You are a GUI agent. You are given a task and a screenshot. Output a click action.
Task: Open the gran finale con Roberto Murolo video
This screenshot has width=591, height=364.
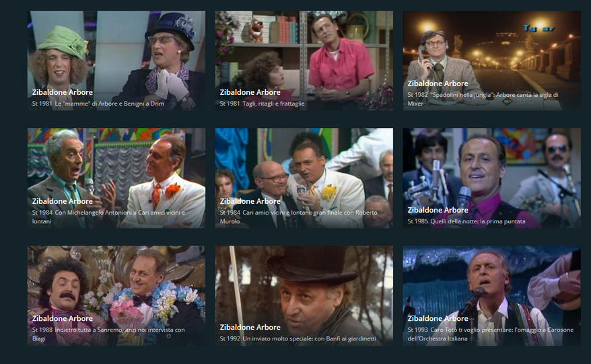304,178
